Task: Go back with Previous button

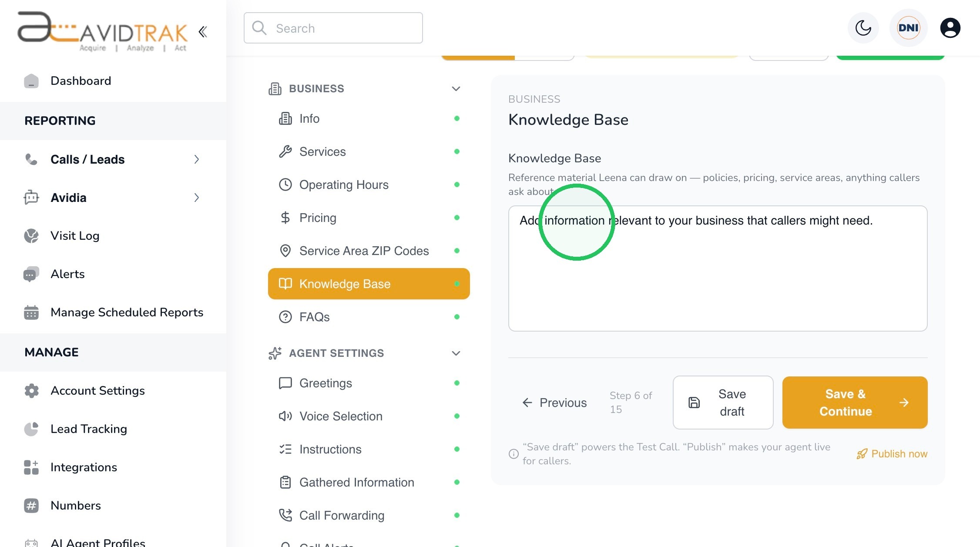Action: click(x=554, y=403)
